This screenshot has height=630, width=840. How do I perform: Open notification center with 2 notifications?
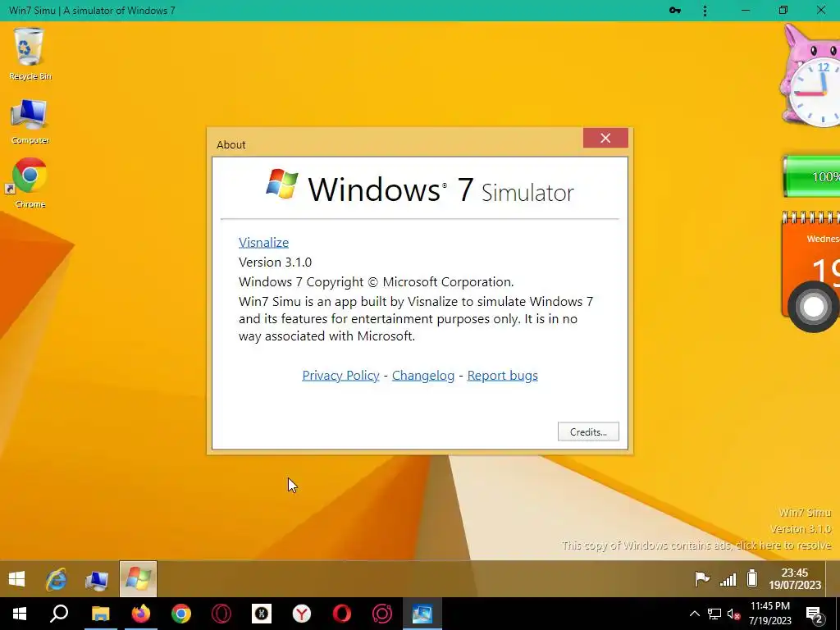pos(815,614)
